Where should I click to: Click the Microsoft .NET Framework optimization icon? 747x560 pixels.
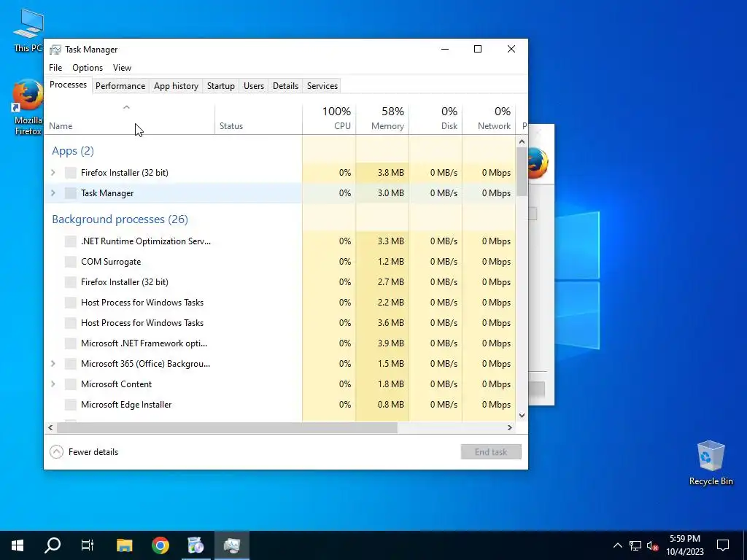point(71,343)
